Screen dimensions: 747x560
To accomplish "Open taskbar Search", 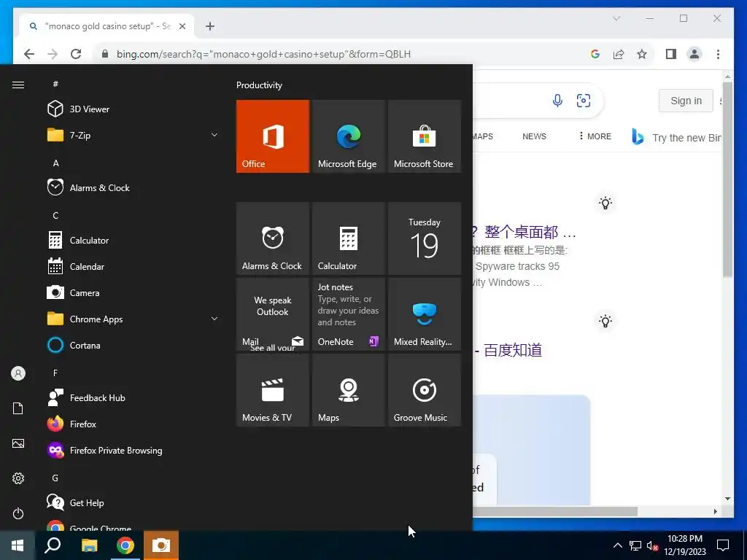I will point(53,545).
